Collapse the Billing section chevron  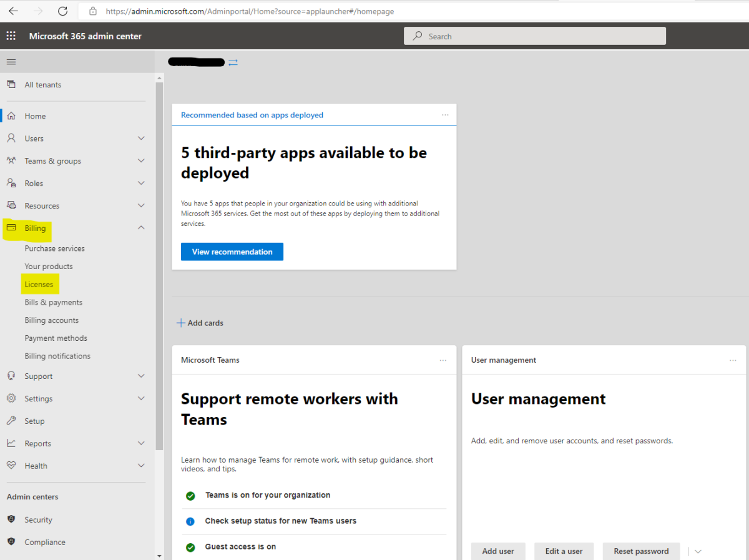click(141, 227)
